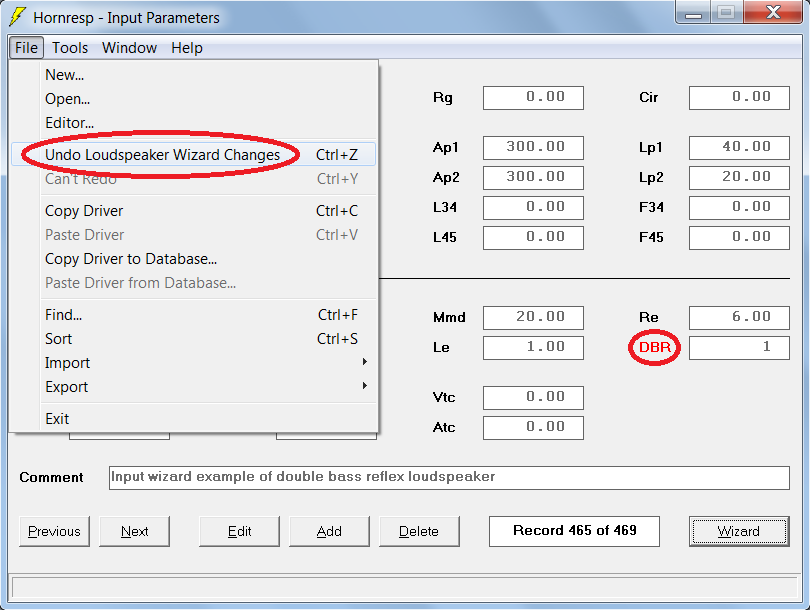Image resolution: width=810 pixels, height=610 pixels.
Task: Select Copy Driver menu entry
Action: 193,211
